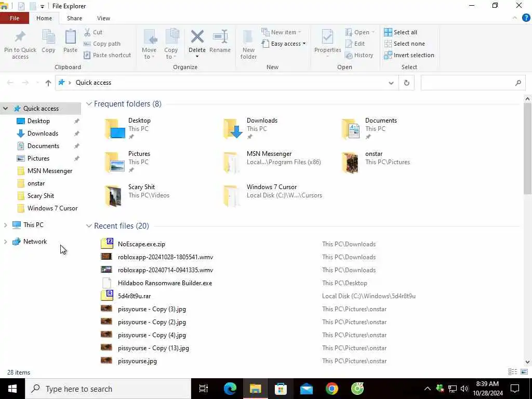The image size is (532, 399).
Task: Open Google Chrome from the taskbar
Action: 332,389
